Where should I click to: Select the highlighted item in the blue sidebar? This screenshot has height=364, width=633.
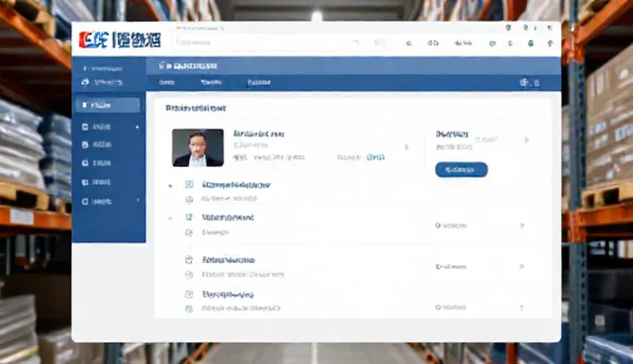coord(108,105)
